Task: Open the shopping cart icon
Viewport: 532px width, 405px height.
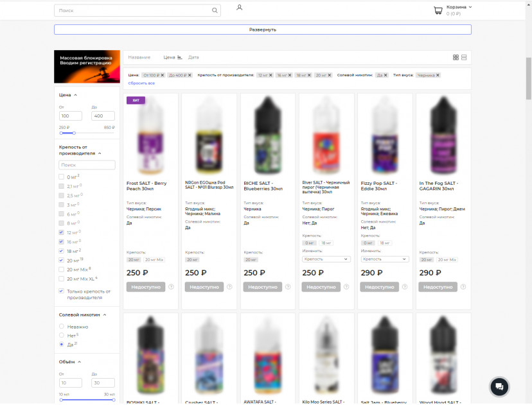Action: (x=438, y=10)
